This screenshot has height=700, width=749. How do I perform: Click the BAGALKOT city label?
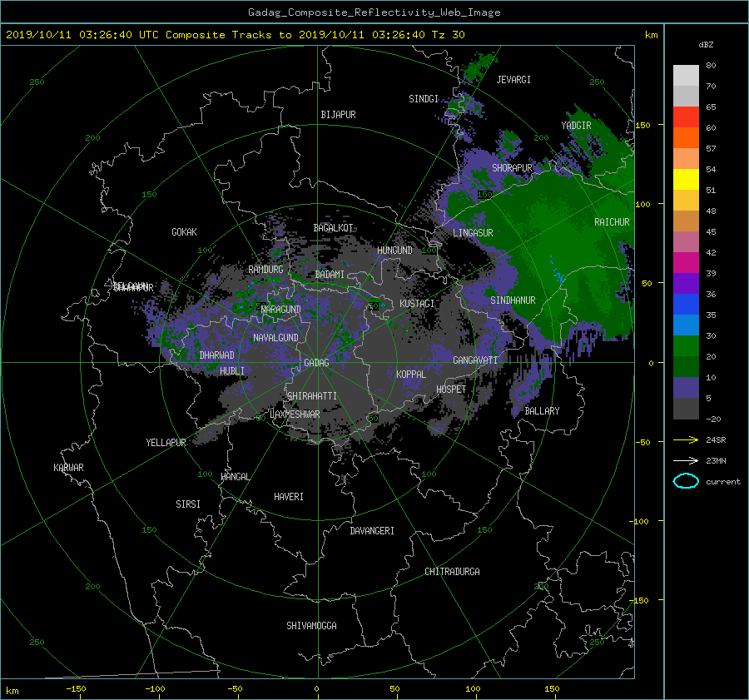point(333,228)
